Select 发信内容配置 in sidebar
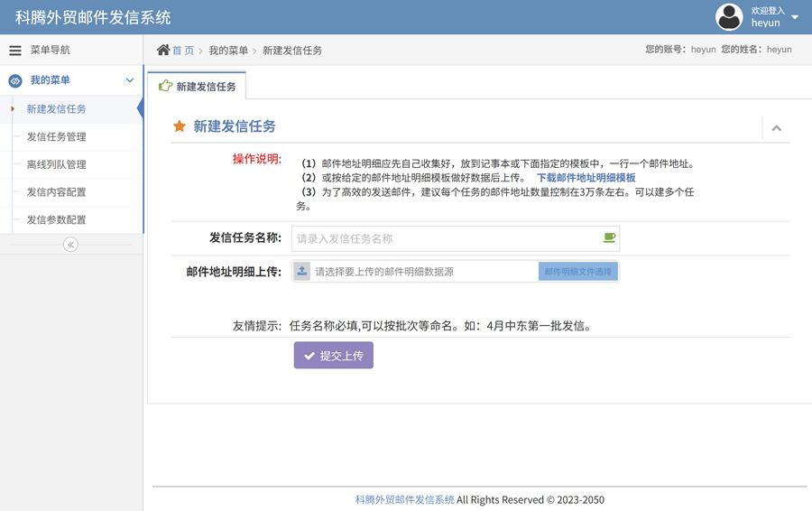The image size is (812, 511). coord(57,192)
